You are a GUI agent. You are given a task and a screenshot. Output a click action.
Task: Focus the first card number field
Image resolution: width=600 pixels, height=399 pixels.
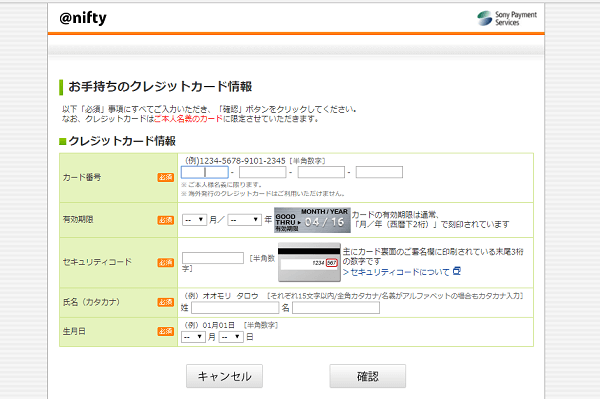(205, 172)
